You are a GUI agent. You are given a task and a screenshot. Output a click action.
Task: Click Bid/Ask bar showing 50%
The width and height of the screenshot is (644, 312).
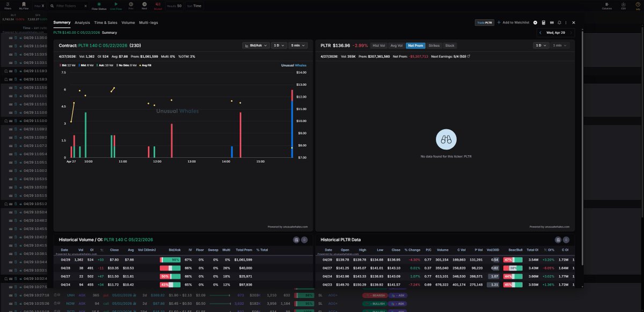[169, 275]
